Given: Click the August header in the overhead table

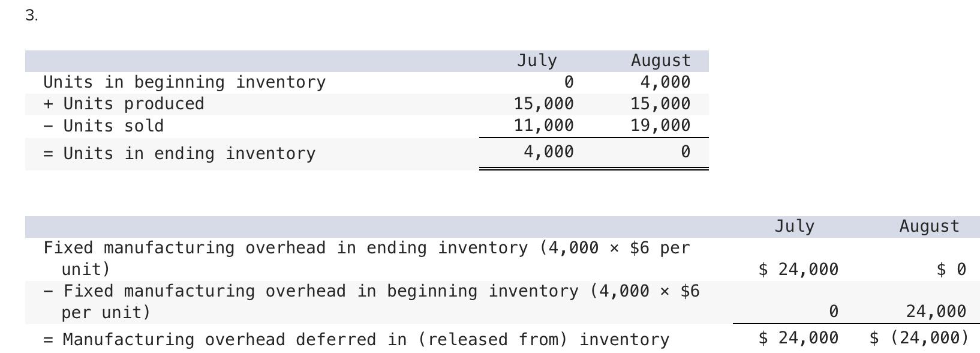Looking at the screenshot, I should (929, 226).
